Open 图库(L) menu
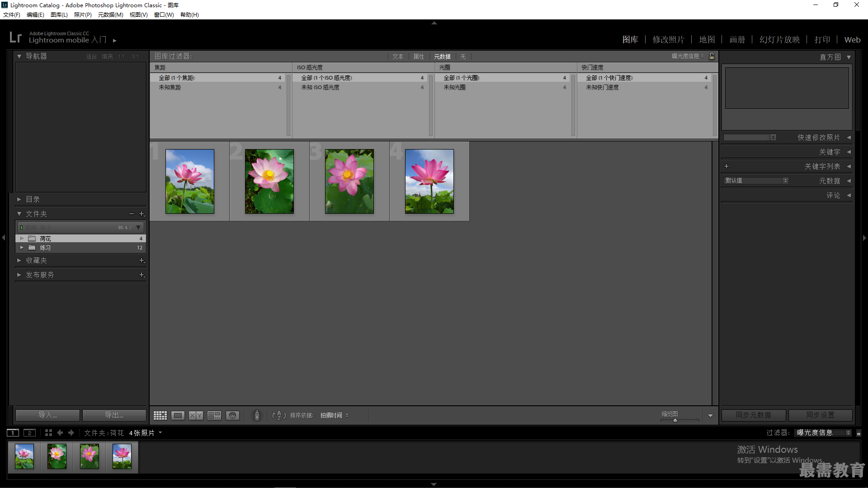868x488 pixels. pos(59,15)
